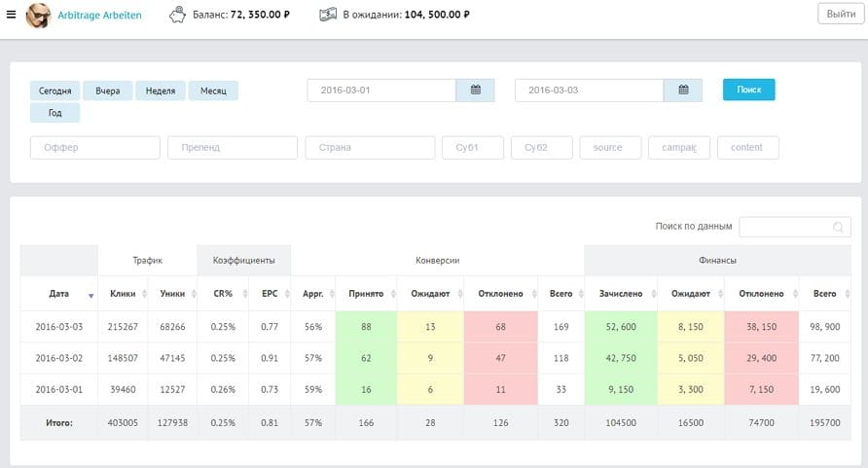This screenshot has height=468, width=868.
Task: Select the Сегодня period filter
Action: tap(54, 90)
